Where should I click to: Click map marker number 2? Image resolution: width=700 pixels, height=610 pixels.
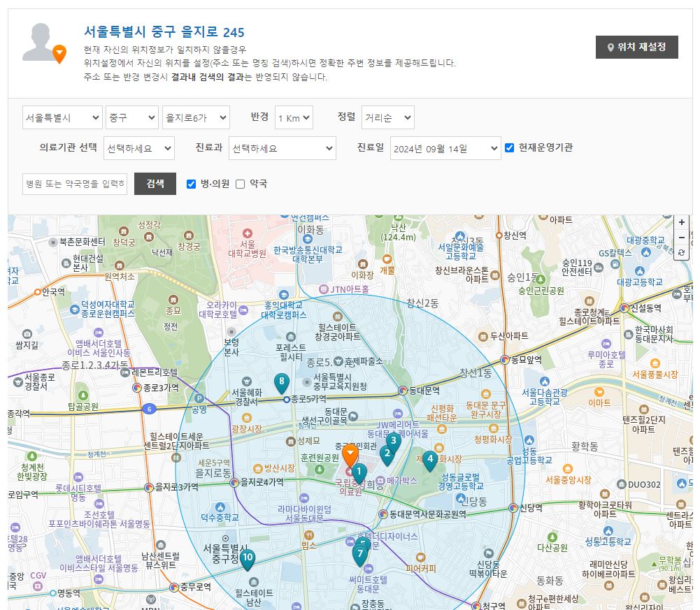click(387, 455)
